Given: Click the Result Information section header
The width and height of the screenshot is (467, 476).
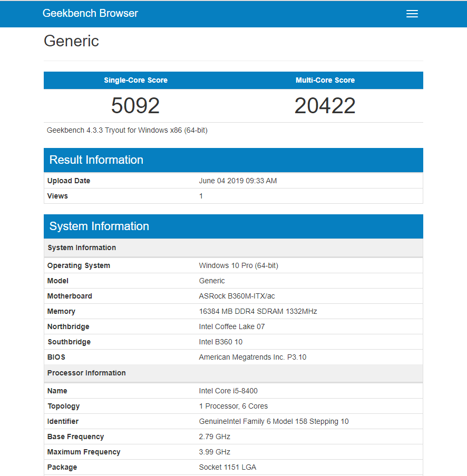Looking at the screenshot, I should pyautogui.click(x=234, y=160).
